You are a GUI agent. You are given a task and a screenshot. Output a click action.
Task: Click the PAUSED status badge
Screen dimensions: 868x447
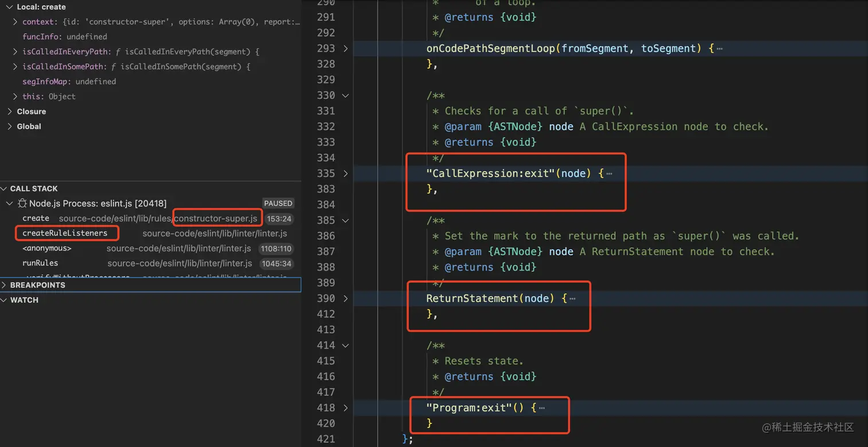278,203
